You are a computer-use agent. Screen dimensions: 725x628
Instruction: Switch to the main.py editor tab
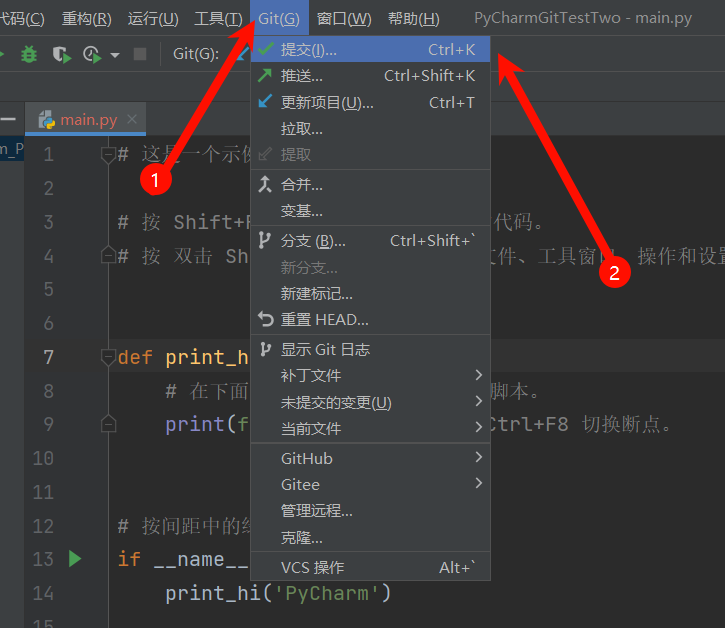click(86, 119)
